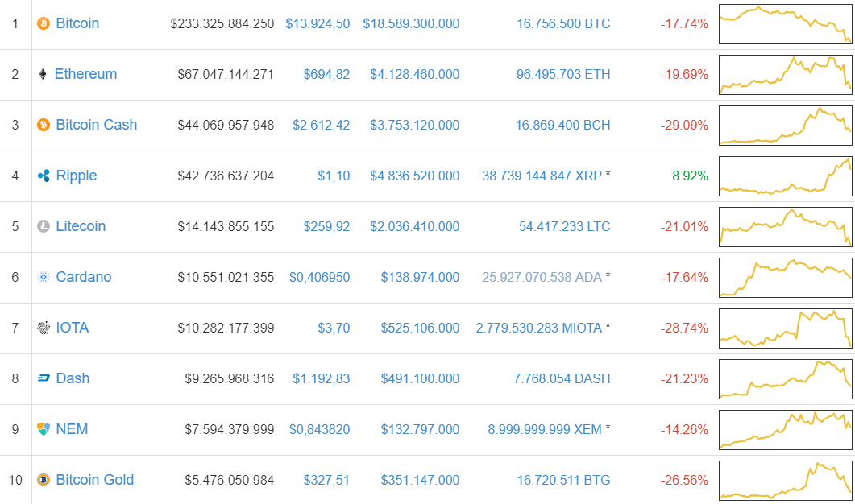Click supply 54.417.233 LTC
The width and height of the screenshot is (855, 504).
pos(564,226)
